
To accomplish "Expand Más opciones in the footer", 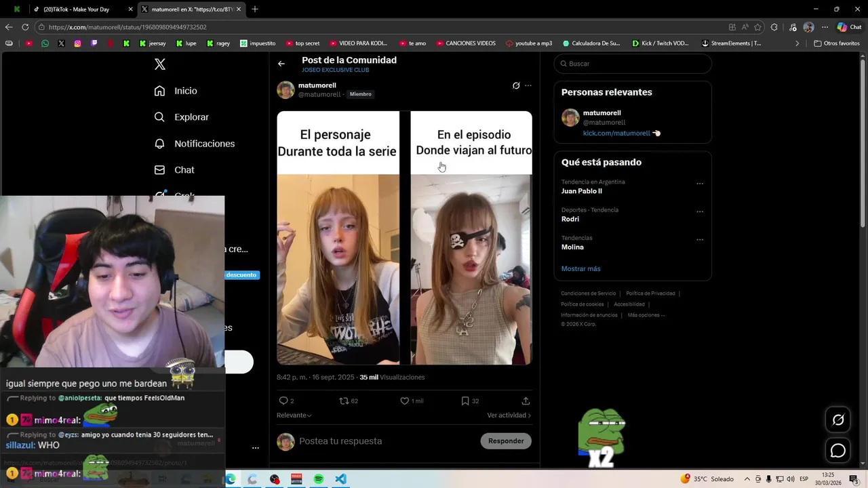I will [x=646, y=315].
